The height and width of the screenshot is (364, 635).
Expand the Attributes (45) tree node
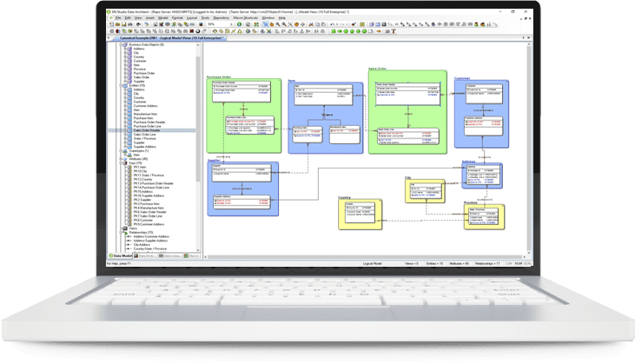click(121, 159)
